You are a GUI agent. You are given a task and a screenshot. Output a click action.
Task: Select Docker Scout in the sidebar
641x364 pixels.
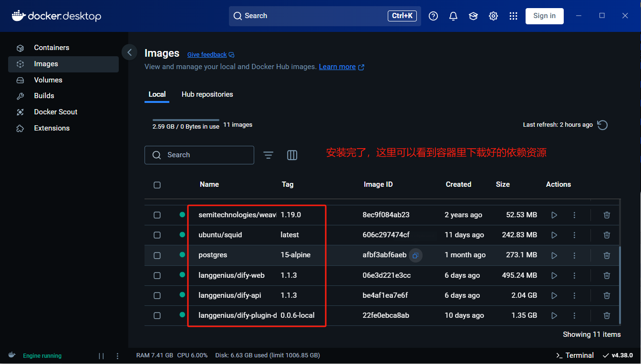pos(56,111)
